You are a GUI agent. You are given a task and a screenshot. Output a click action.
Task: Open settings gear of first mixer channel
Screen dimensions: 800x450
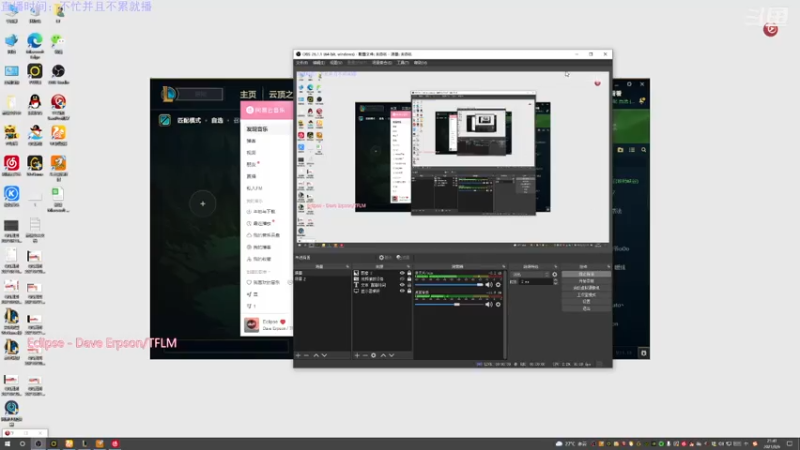click(498, 285)
